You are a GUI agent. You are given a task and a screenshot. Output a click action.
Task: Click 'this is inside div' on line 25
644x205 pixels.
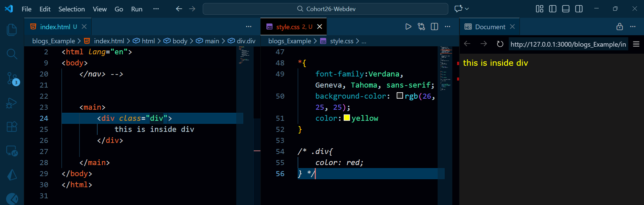click(154, 129)
